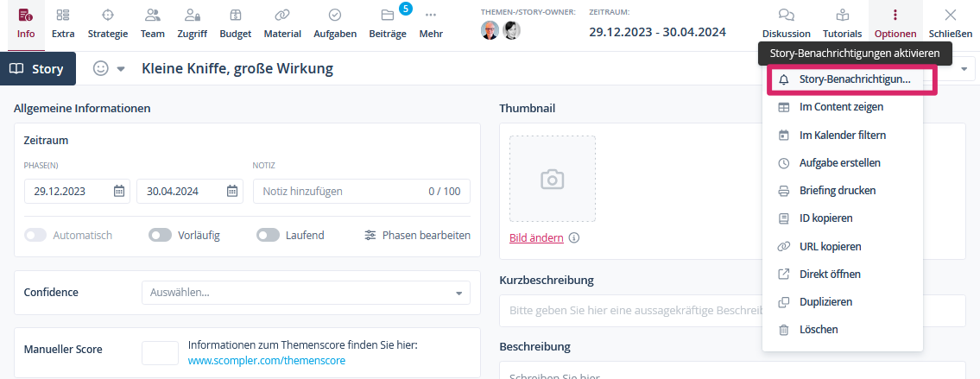Open Tutorials icon in header
This screenshot has width=980, height=379.
click(842, 16)
